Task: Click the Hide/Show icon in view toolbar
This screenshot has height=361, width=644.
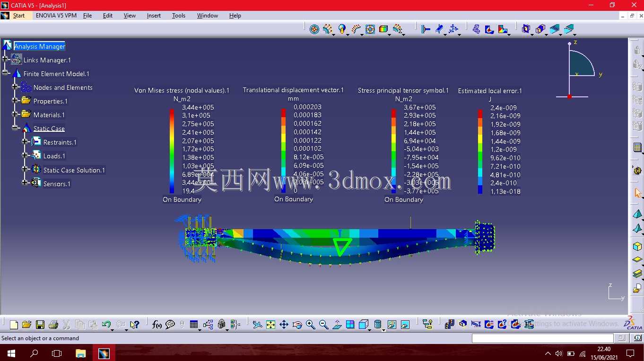Action: point(392,325)
